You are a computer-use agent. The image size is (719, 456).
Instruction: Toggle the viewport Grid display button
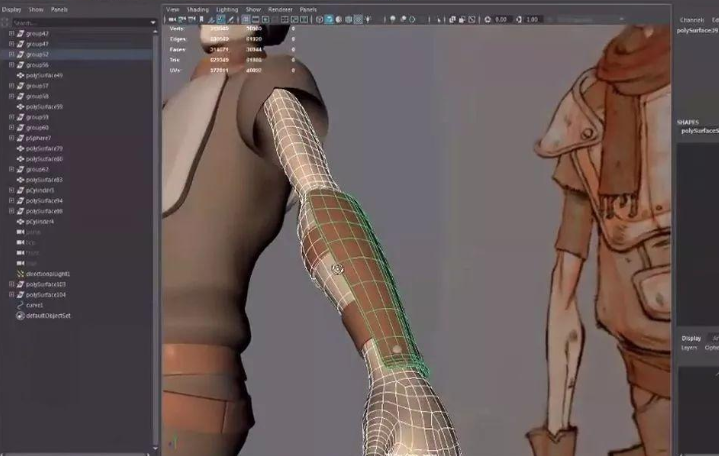[x=246, y=19]
